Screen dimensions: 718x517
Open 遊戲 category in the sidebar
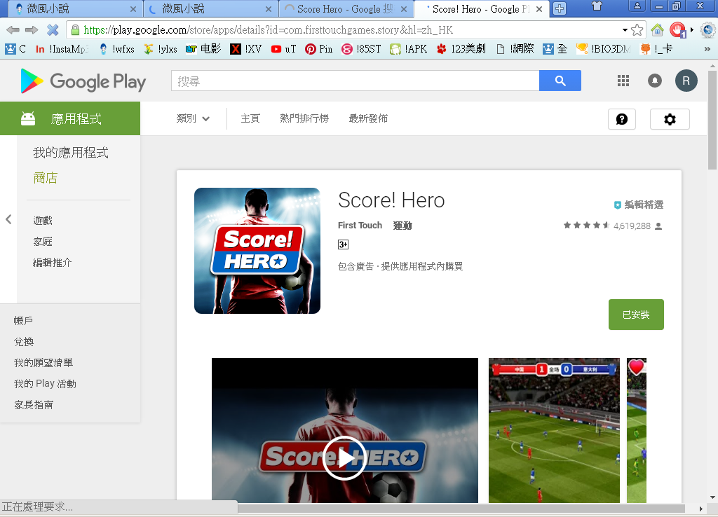pos(43,221)
